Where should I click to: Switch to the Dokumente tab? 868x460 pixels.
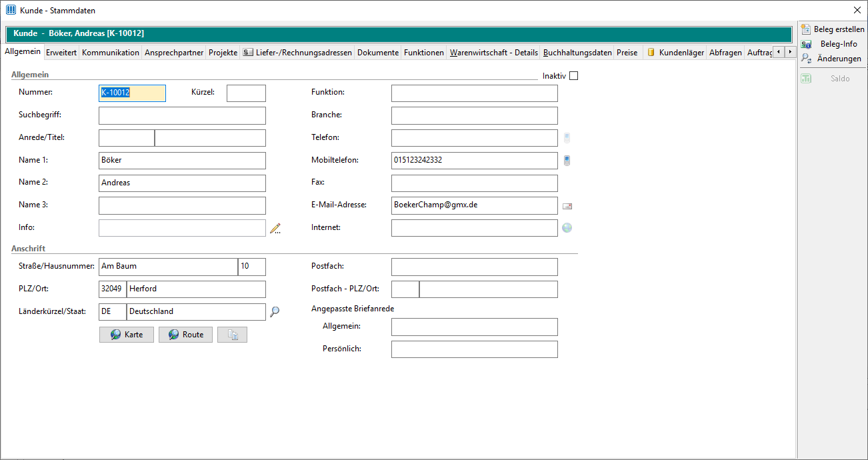tap(378, 53)
